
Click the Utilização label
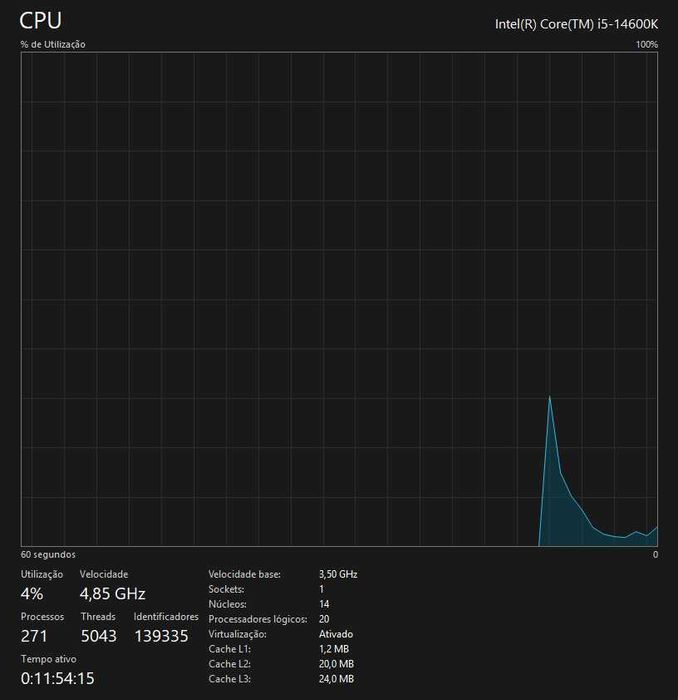click(x=42, y=575)
